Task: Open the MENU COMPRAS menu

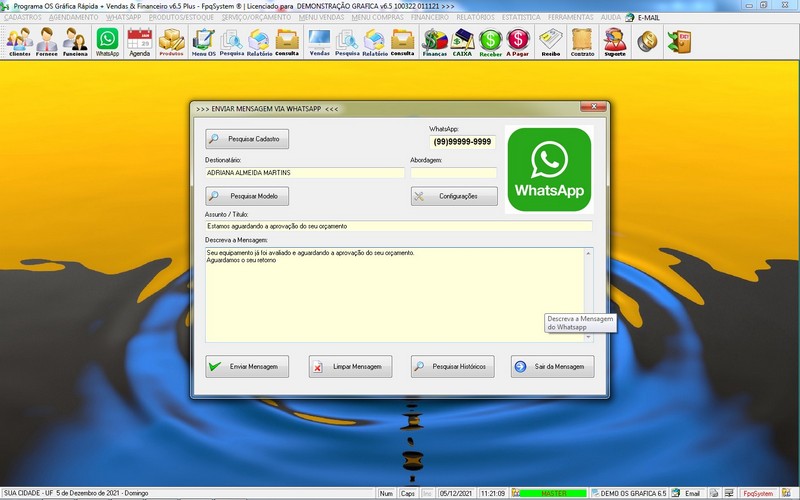Action: (x=377, y=17)
